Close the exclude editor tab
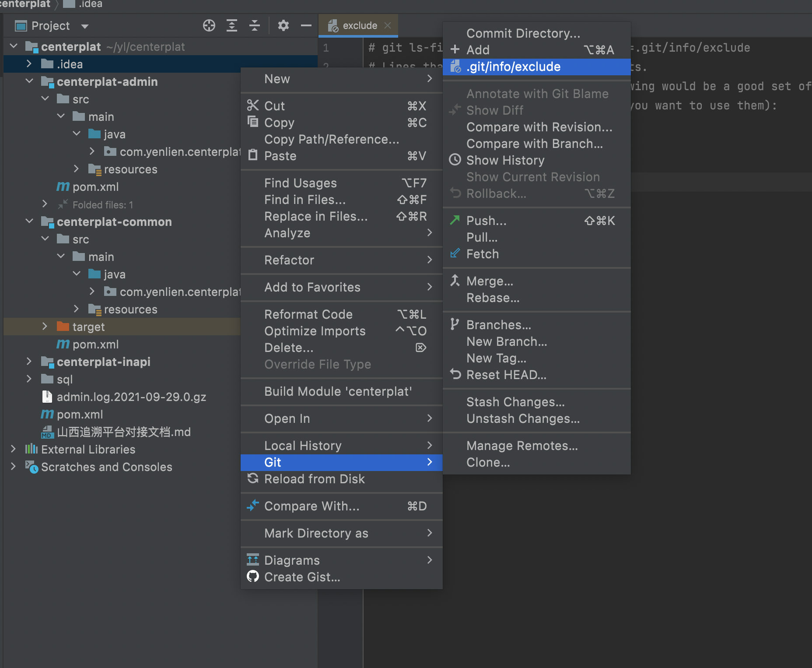 pyautogui.click(x=387, y=25)
